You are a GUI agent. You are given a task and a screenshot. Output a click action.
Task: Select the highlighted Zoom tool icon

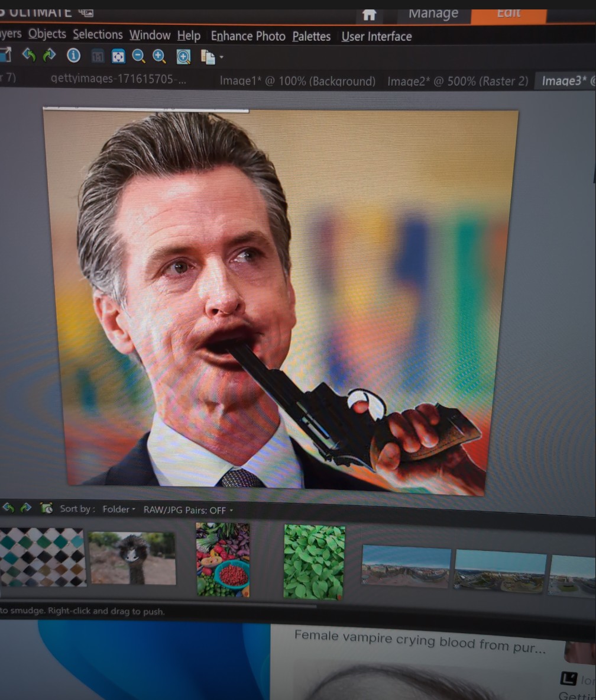[x=183, y=57]
